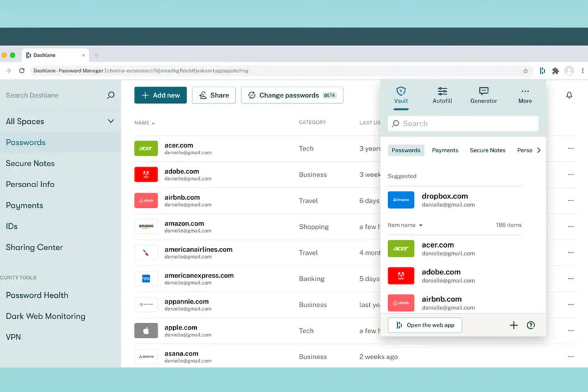Screen dimensions: 588x392
Task: Bookmark page with the star icon
Action: pos(525,71)
